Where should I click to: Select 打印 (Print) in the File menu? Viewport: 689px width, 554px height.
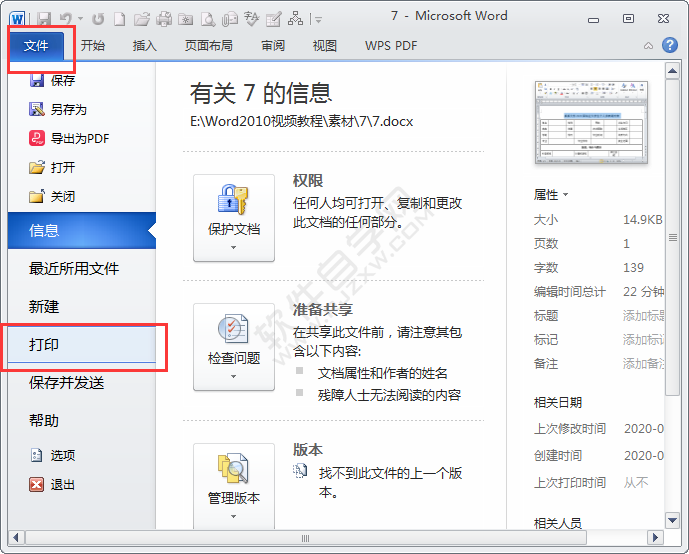[82, 344]
